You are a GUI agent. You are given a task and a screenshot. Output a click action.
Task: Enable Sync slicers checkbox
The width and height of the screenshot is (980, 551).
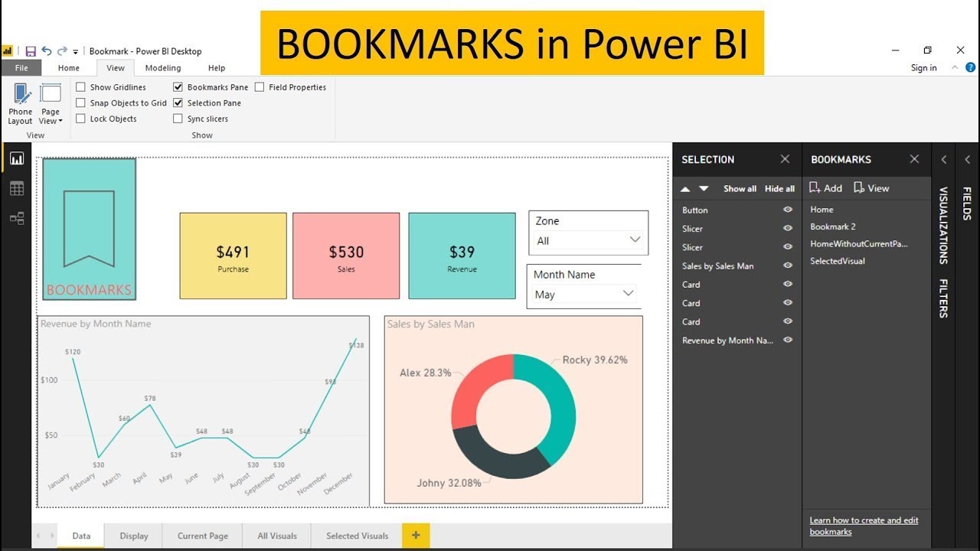click(178, 119)
